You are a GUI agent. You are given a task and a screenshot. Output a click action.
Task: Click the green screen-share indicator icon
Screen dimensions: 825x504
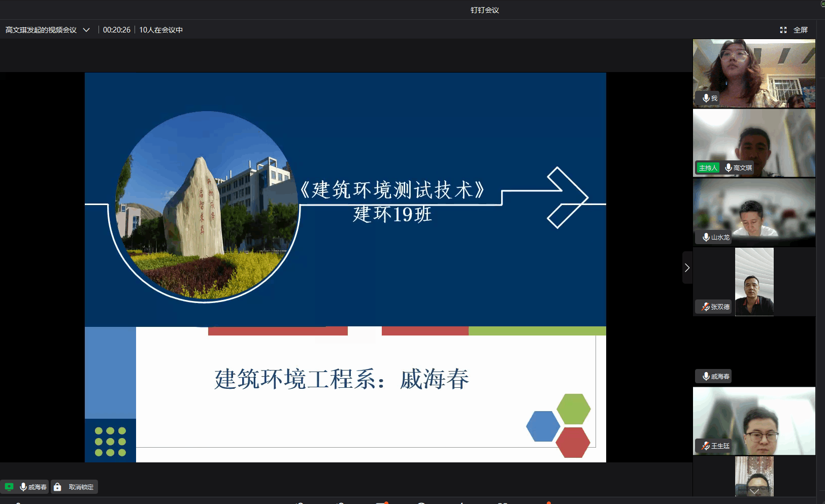coord(9,487)
